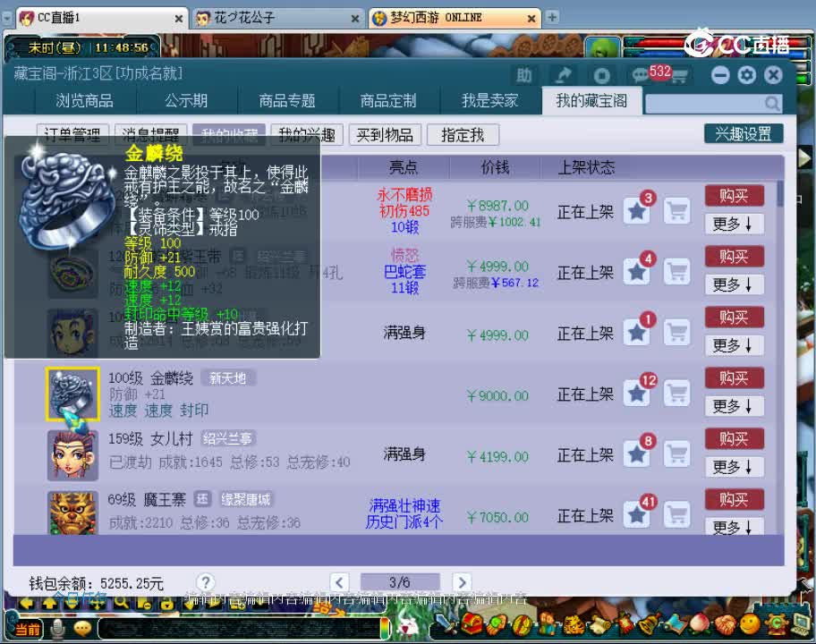
Task: Click the message bubble icon beside 532
Action: point(639,75)
